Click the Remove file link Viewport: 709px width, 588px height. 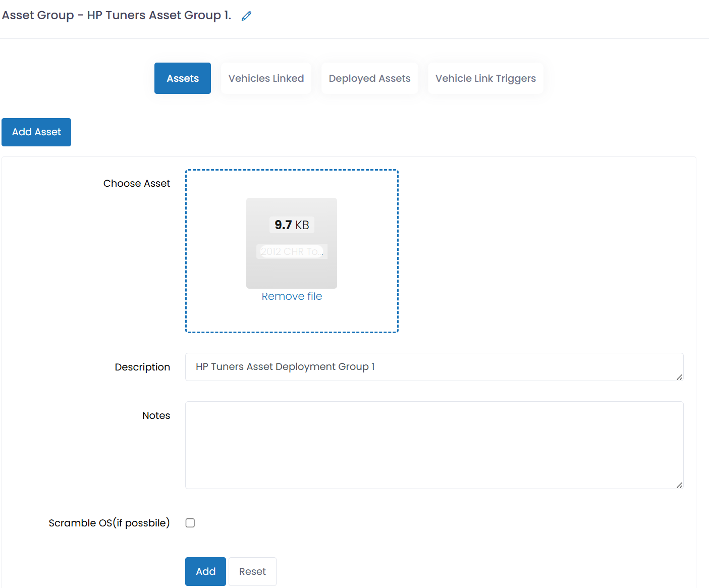point(292,296)
